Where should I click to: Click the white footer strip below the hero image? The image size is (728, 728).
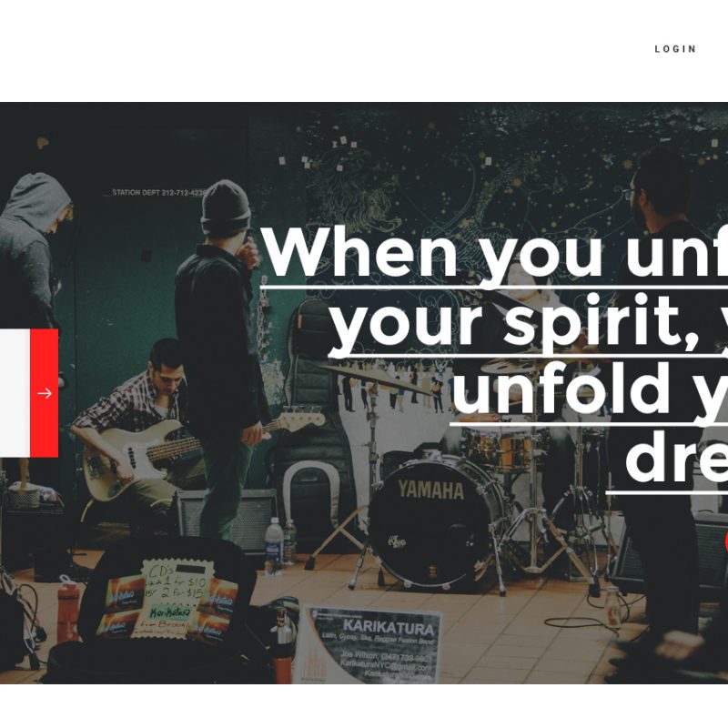pos(364,706)
